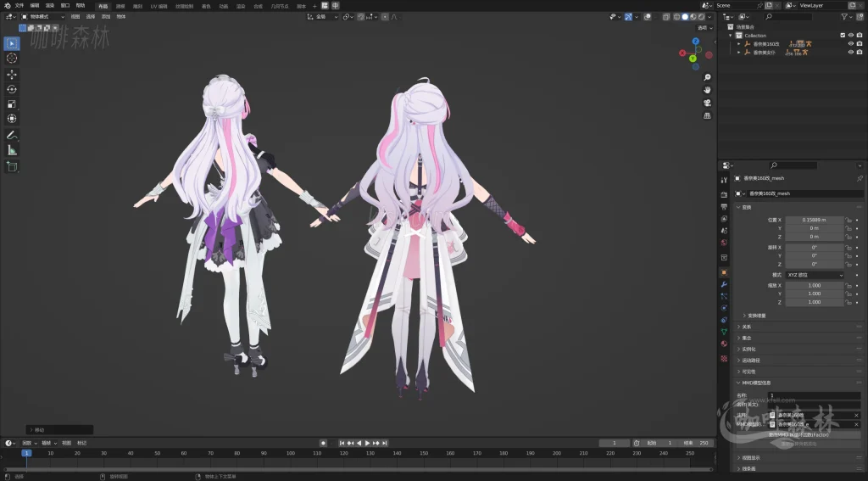Click the 选项 options button
868x481 pixels.
(704, 28)
